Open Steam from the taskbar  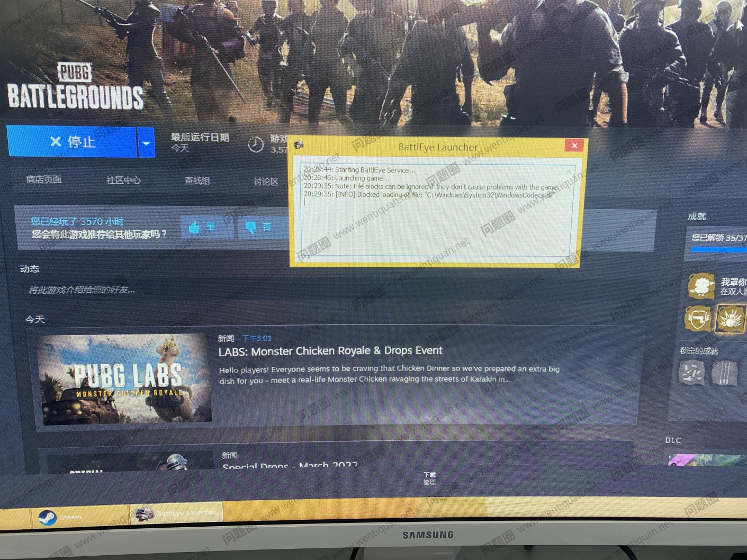58,517
